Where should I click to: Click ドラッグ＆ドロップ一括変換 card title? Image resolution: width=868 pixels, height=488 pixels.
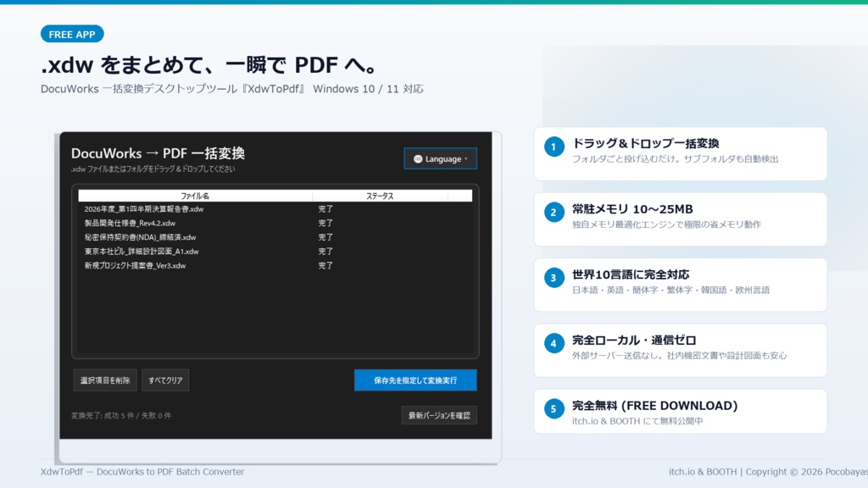coord(645,143)
